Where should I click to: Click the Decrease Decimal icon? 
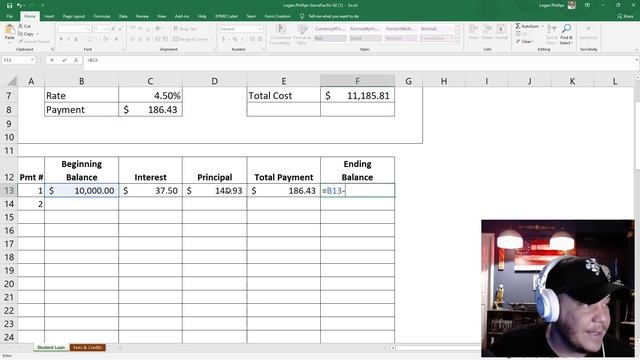[x=260, y=39]
